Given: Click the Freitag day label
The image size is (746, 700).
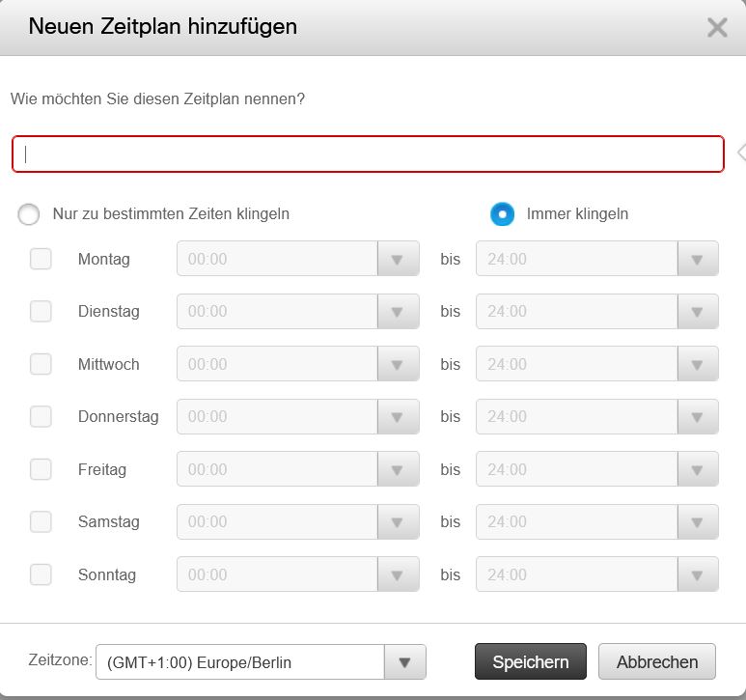Looking at the screenshot, I should coord(102,469).
